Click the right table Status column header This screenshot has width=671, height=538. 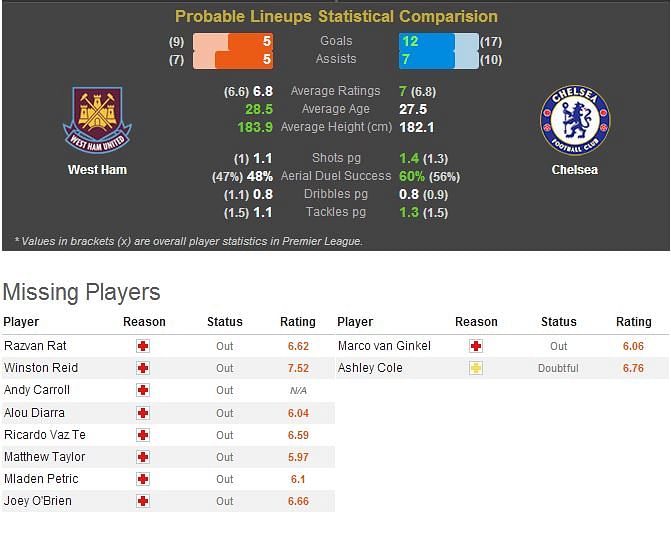click(558, 322)
